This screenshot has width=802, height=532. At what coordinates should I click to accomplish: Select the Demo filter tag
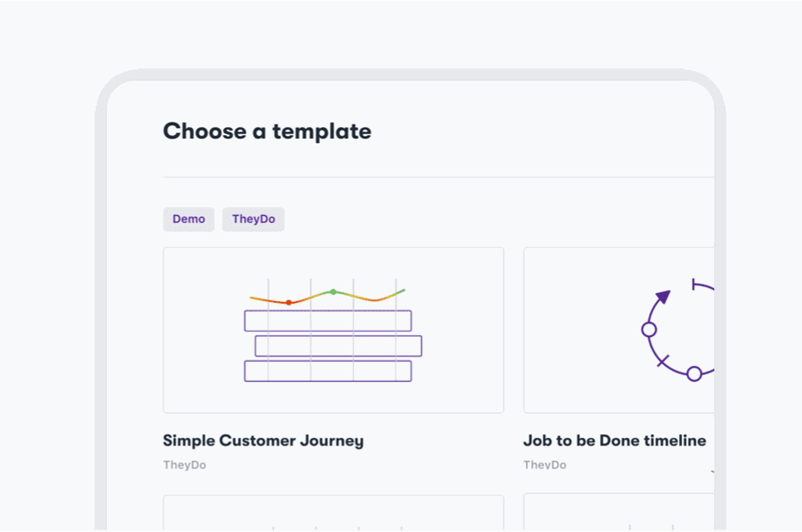click(188, 219)
